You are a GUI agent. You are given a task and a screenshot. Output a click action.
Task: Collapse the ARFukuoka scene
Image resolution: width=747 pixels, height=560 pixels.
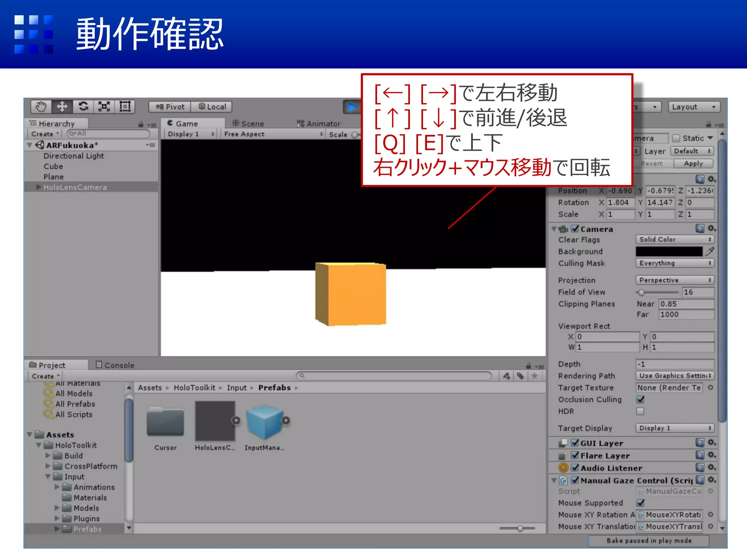pos(30,145)
